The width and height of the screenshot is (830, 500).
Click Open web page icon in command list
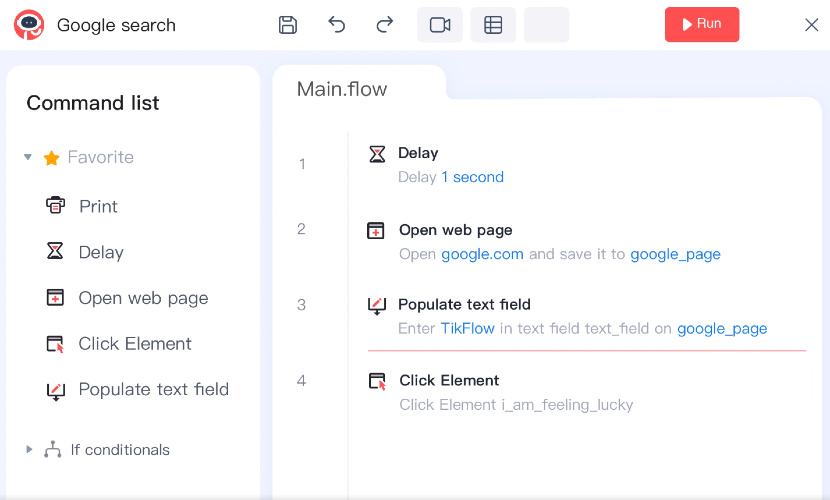pos(55,297)
